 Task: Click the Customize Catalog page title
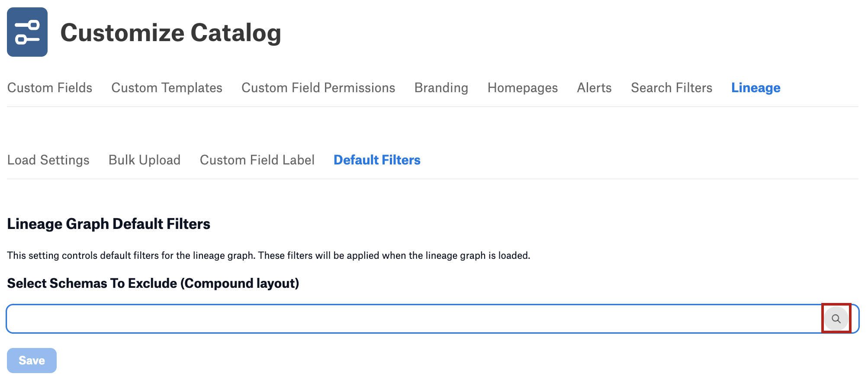coord(171,33)
